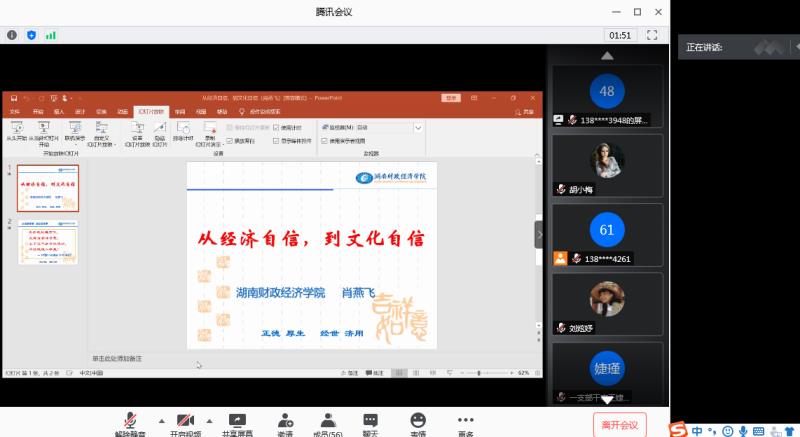Image resolution: width=800 pixels, height=437 pixels.
Task: Click the start video camera icon
Action: pos(184,420)
